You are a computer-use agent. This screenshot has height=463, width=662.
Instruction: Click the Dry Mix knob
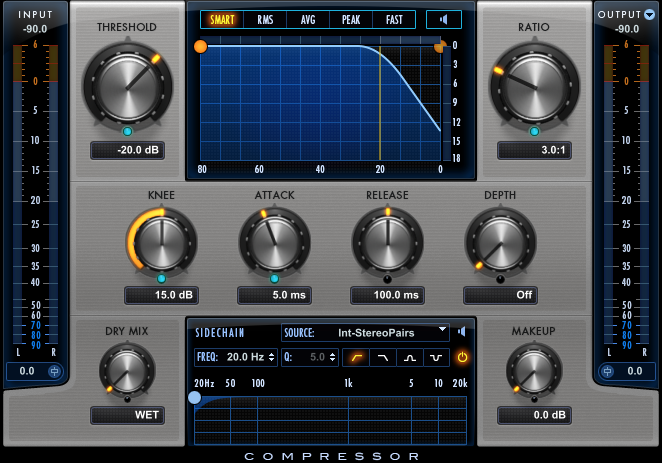[128, 371]
